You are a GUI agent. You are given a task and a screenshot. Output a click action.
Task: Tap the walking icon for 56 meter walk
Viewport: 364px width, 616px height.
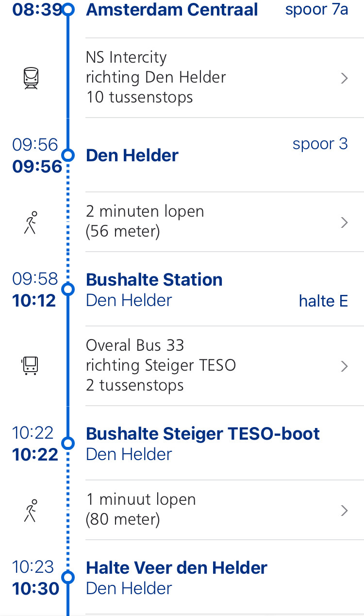(31, 222)
